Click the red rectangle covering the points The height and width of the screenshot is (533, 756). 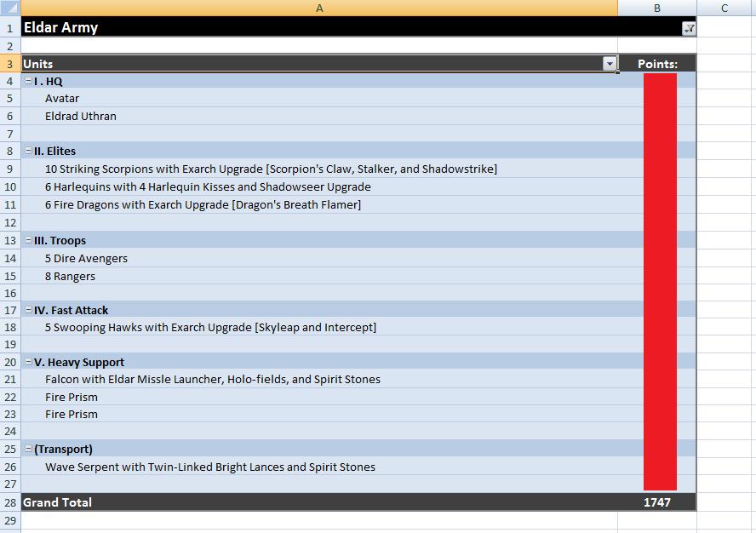660,281
